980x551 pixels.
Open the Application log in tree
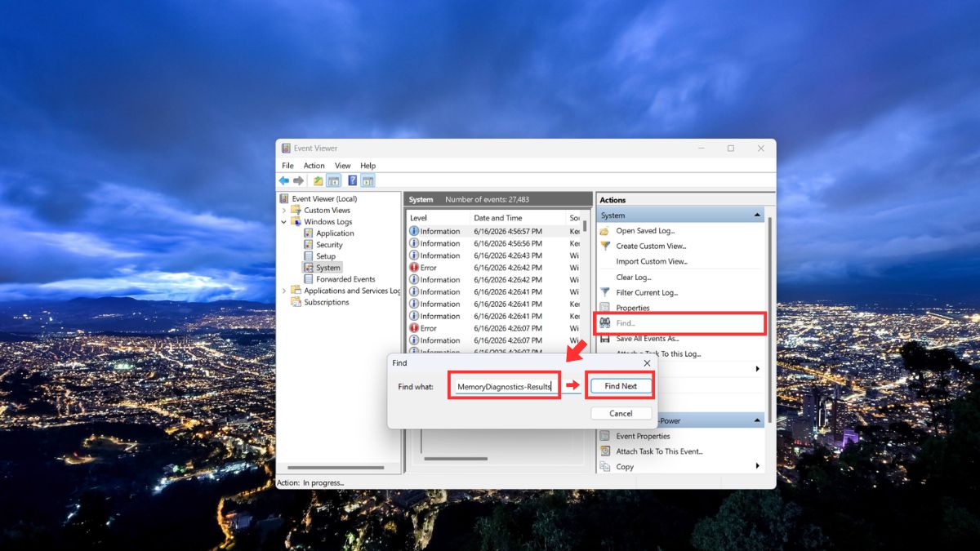[x=335, y=233]
